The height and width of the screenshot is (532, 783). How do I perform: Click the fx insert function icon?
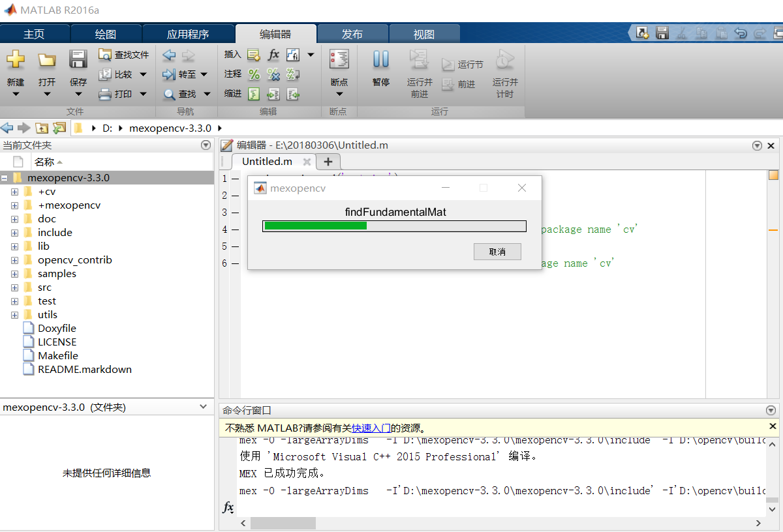click(274, 55)
